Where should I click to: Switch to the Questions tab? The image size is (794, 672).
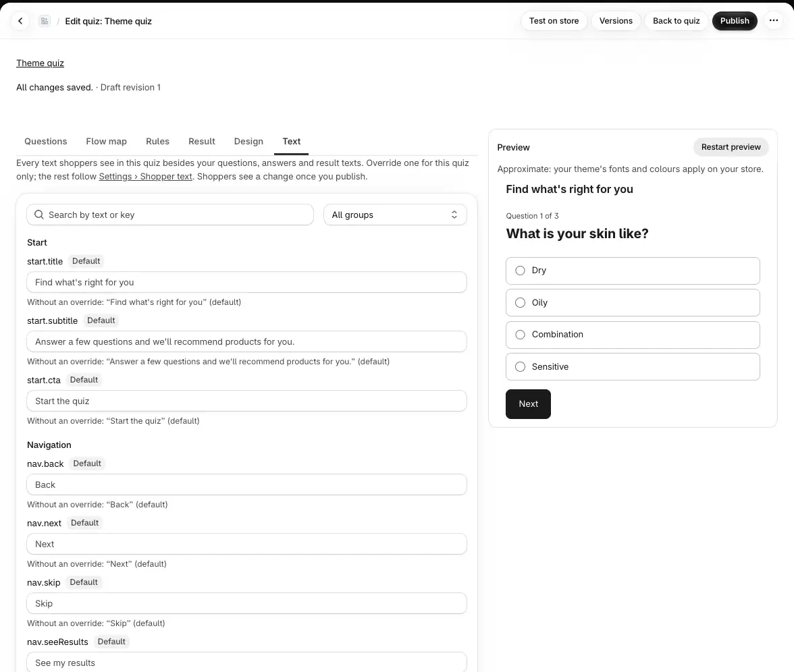tap(46, 141)
